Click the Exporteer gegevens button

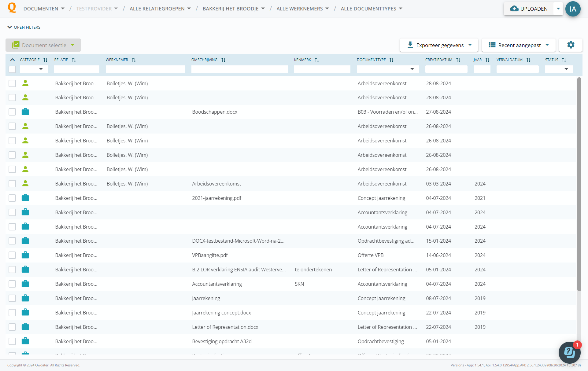pos(439,45)
